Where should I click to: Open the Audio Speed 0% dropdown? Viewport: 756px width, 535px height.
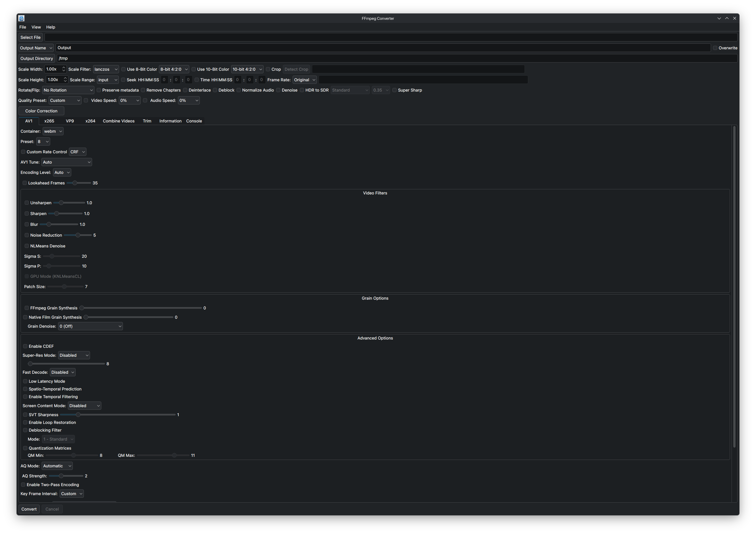point(189,101)
